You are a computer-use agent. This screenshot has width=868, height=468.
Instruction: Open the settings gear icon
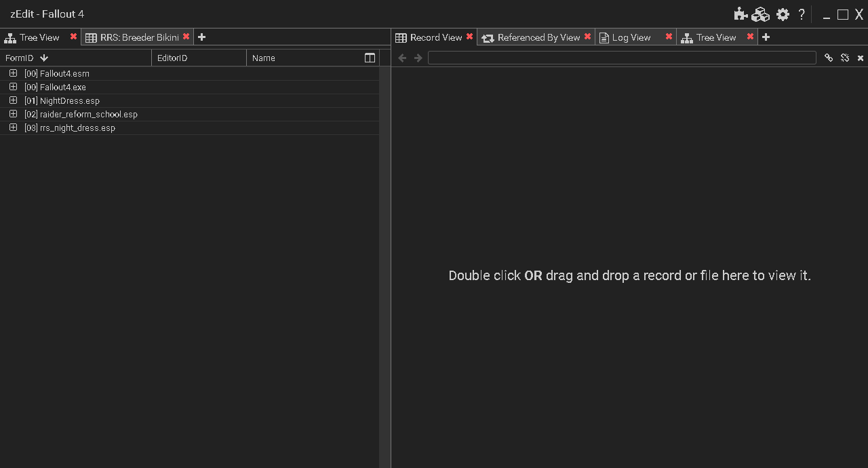783,14
